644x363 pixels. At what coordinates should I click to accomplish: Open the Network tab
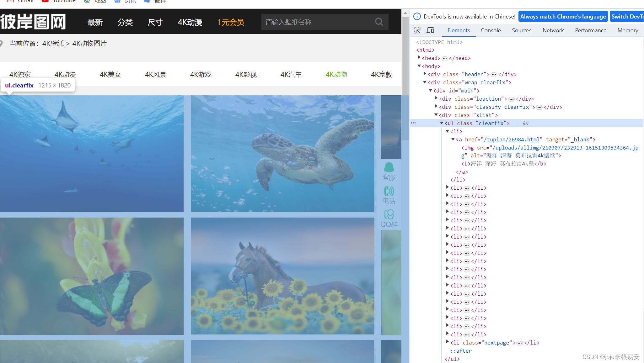point(553,30)
